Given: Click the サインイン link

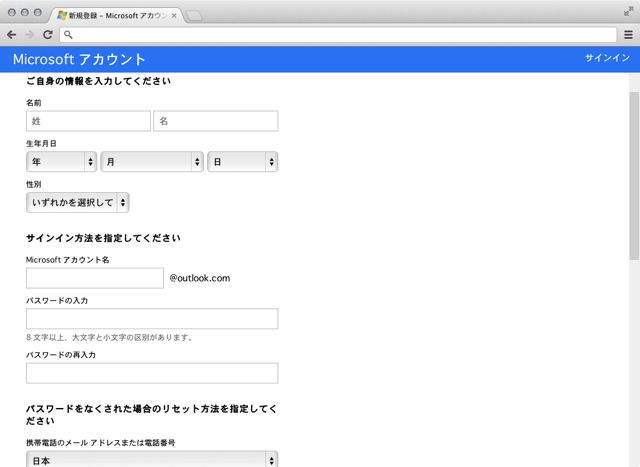Looking at the screenshot, I should point(607,58).
